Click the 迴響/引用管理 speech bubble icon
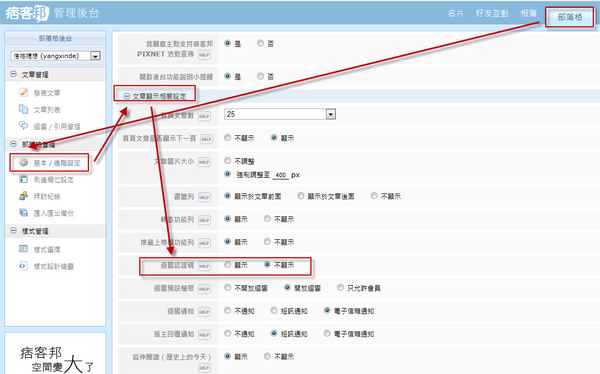This screenshot has height=374, width=600. click(24, 126)
